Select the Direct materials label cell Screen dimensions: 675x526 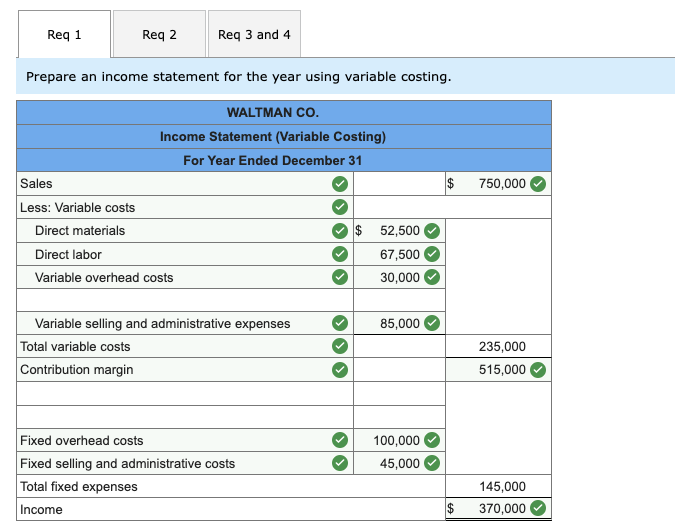click(185, 231)
